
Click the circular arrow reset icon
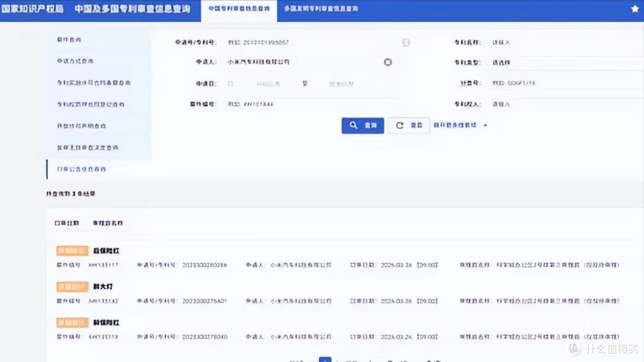400,125
